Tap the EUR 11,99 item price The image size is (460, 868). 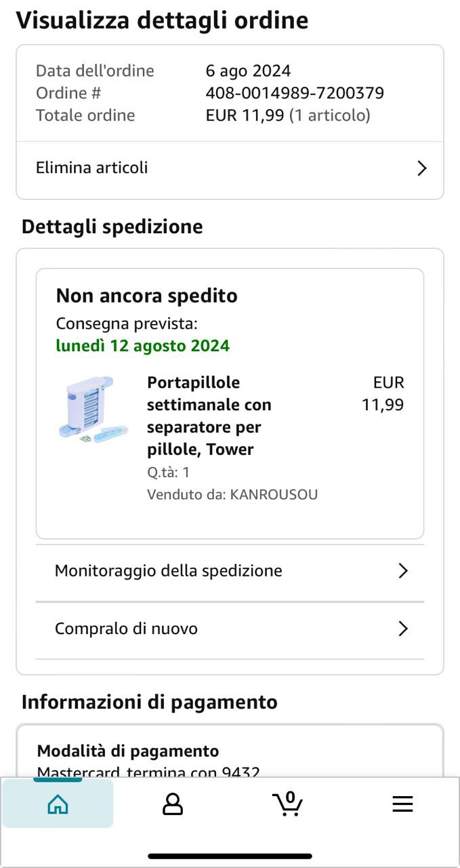point(383,394)
